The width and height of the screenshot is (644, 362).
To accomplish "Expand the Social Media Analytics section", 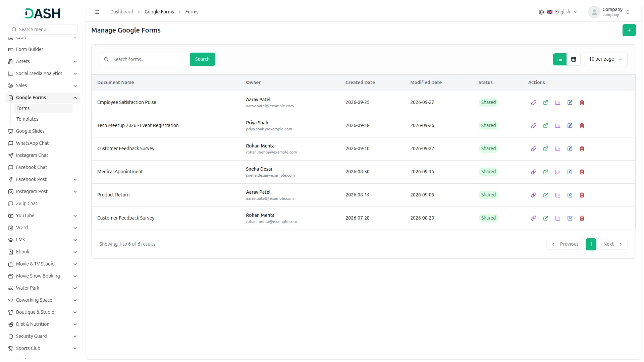I will pos(43,74).
